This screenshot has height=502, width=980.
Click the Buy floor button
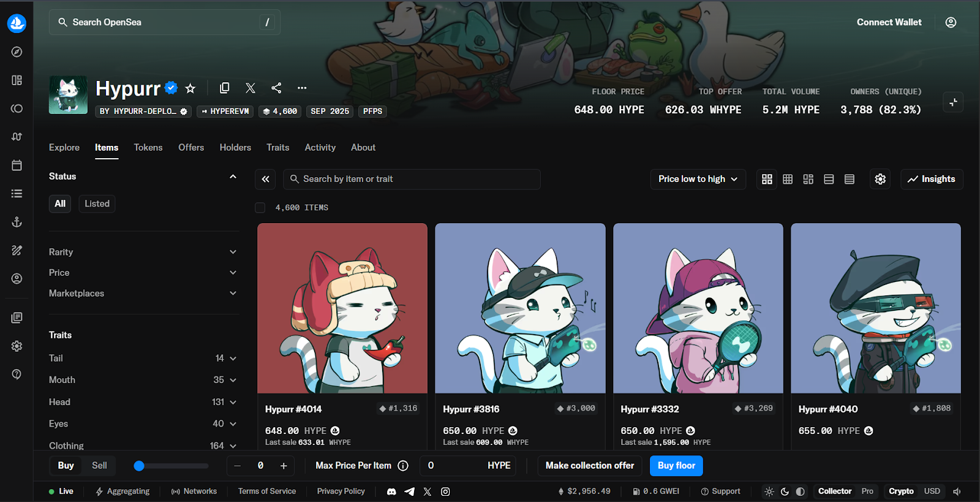[676, 466]
